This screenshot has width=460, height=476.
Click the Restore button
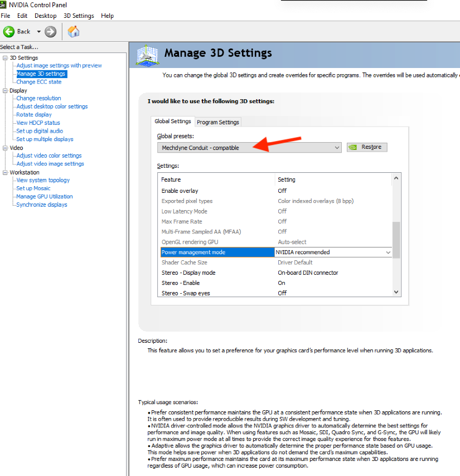pos(366,147)
